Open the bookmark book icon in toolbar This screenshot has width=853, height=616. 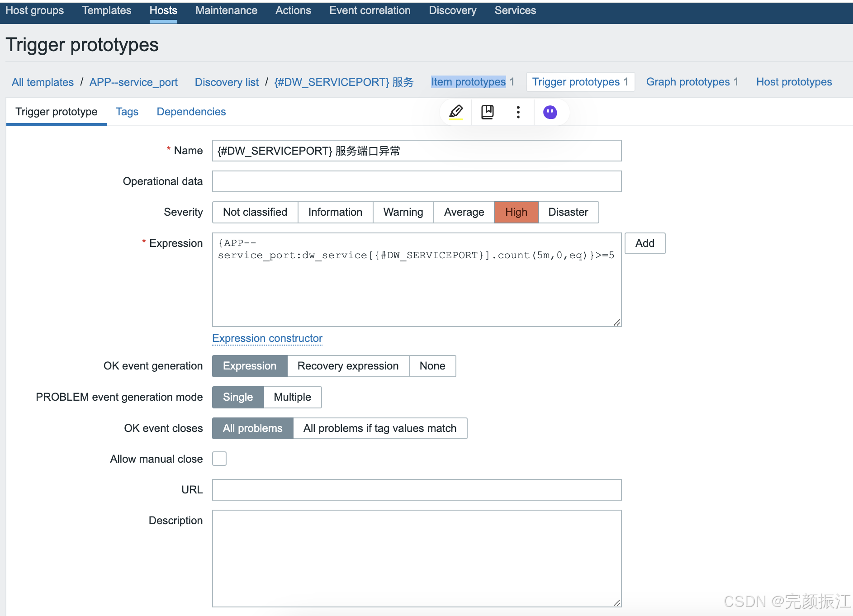(x=488, y=112)
